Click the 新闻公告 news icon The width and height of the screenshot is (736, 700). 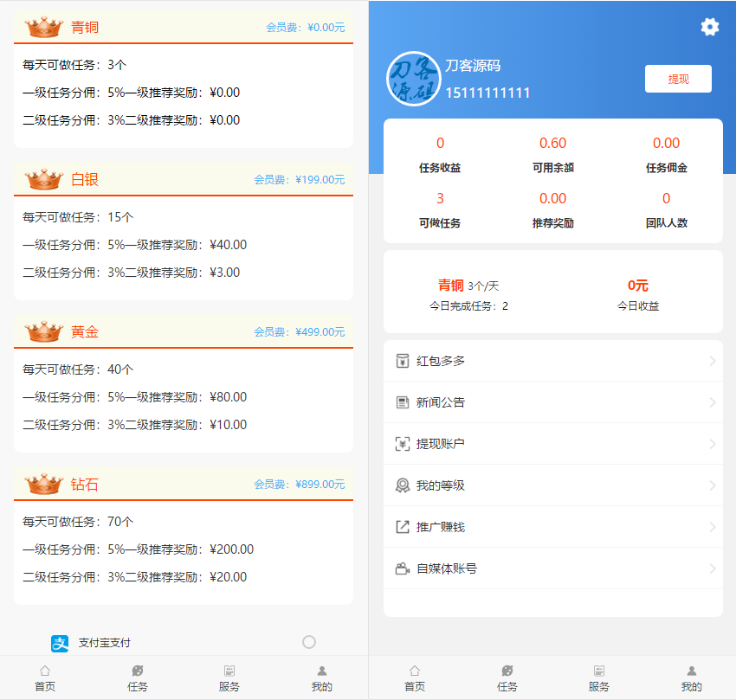(x=402, y=402)
